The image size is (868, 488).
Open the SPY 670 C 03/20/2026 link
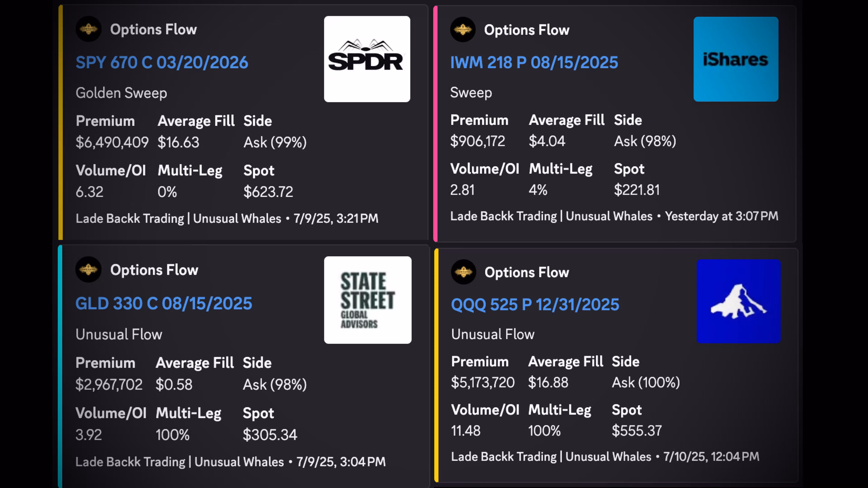point(162,63)
